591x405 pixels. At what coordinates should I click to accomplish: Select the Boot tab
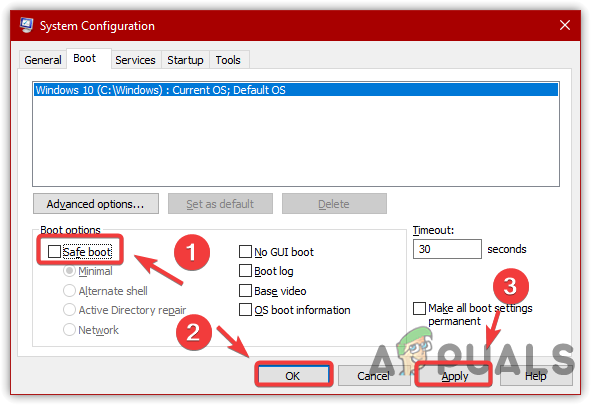(x=89, y=58)
